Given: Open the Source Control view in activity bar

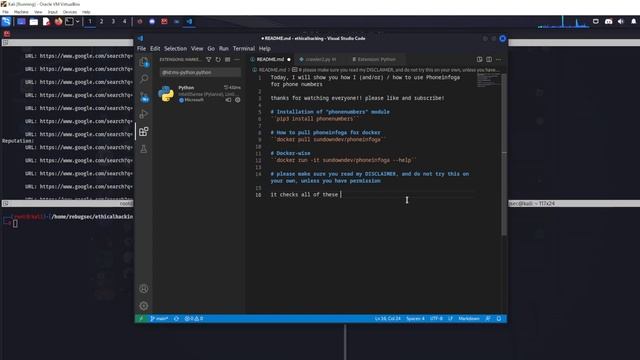Looking at the screenshot, I should pyautogui.click(x=144, y=97).
